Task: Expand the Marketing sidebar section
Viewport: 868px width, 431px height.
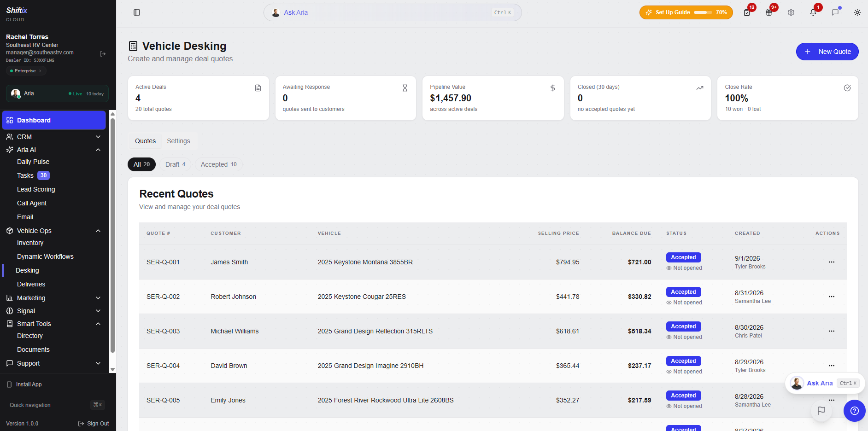Action: (x=53, y=298)
